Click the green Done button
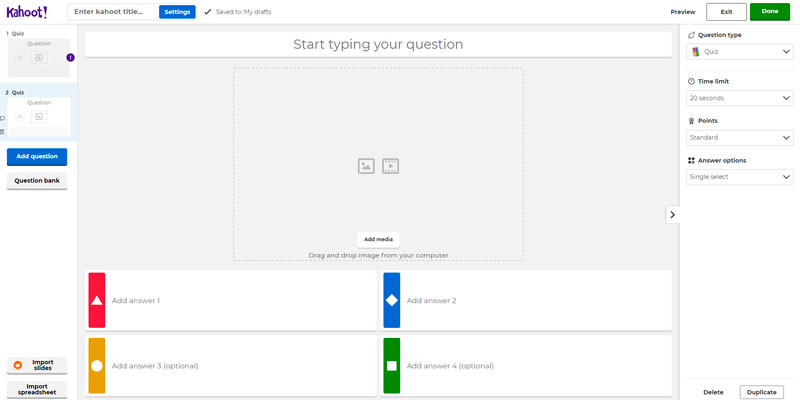This screenshot has width=800, height=400. click(769, 11)
